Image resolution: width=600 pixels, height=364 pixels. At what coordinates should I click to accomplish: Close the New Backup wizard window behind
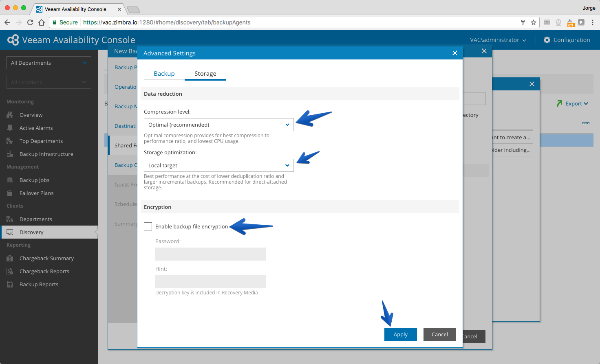(484, 51)
